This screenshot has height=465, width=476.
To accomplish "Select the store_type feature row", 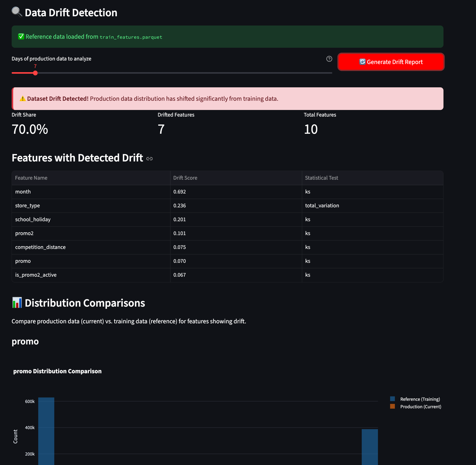I will pos(27,205).
